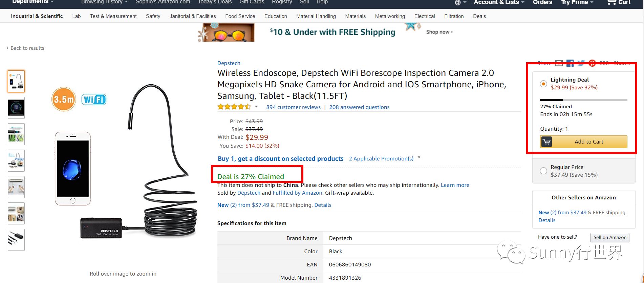Open 894 customer reviews link
This screenshot has width=644, height=283.
coord(293,107)
